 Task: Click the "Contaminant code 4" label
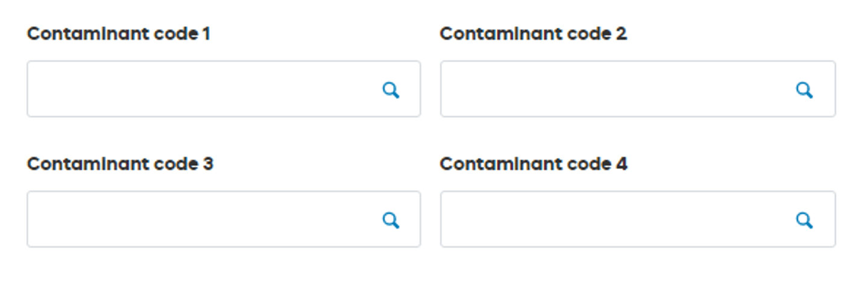coord(533,164)
